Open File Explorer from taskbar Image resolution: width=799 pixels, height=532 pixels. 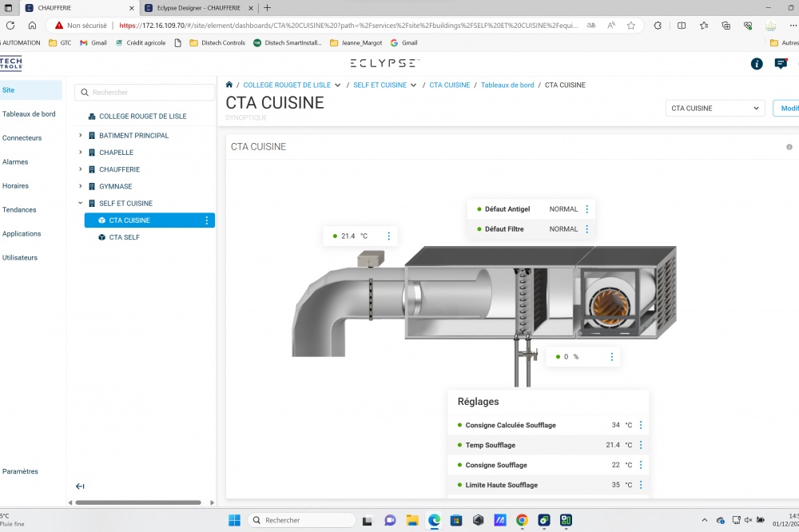point(412,520)
